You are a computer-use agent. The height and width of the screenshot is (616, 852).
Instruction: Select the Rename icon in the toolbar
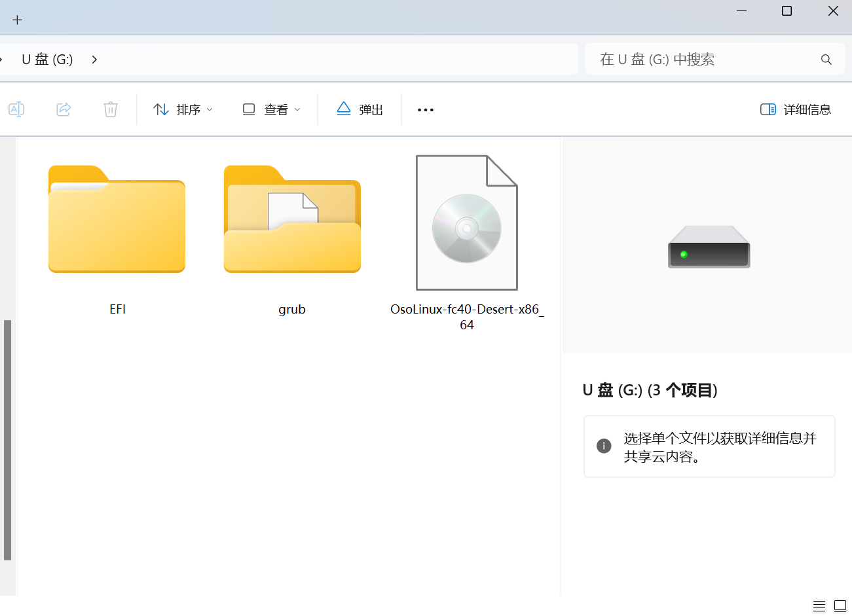tap(16, 109)
